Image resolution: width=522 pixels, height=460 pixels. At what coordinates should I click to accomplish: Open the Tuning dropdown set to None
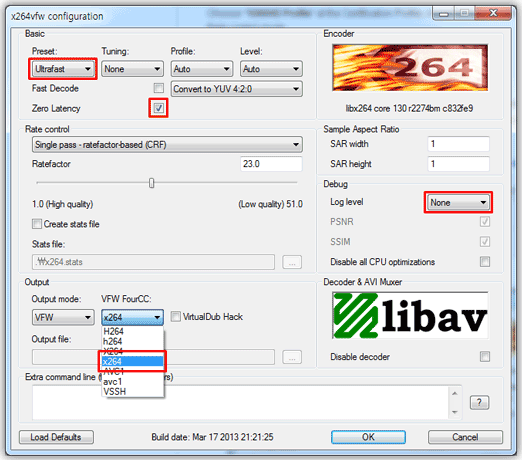(x=132, y=69)
